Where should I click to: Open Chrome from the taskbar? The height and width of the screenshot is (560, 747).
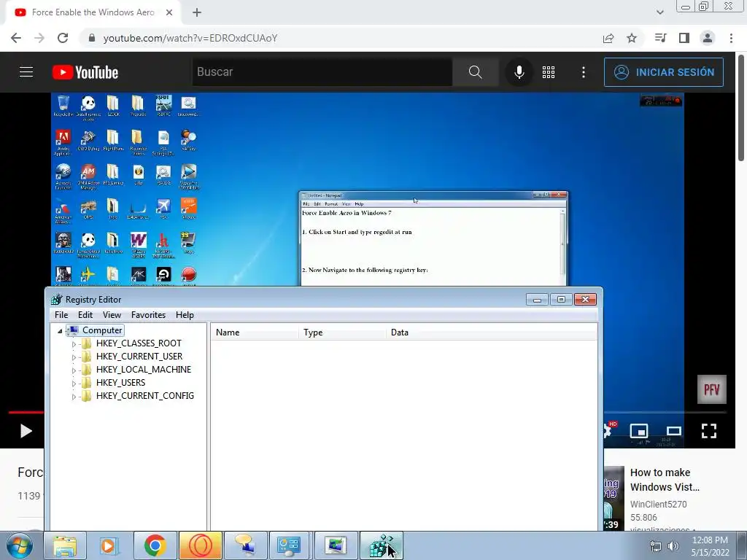[x=155, y=545]
